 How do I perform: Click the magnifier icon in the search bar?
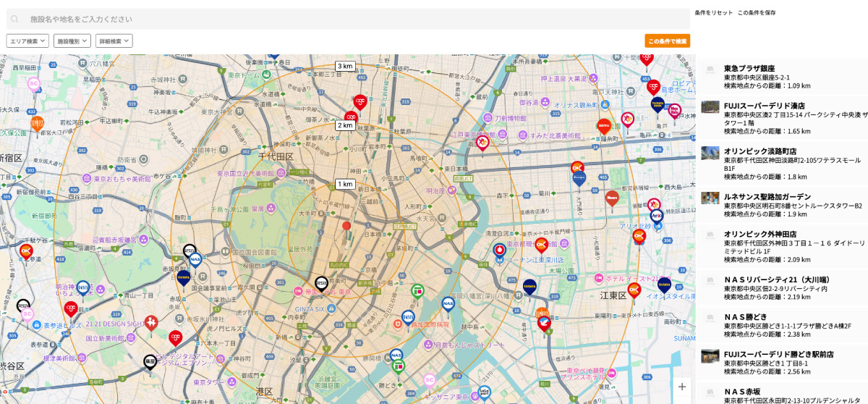point(14,19)
